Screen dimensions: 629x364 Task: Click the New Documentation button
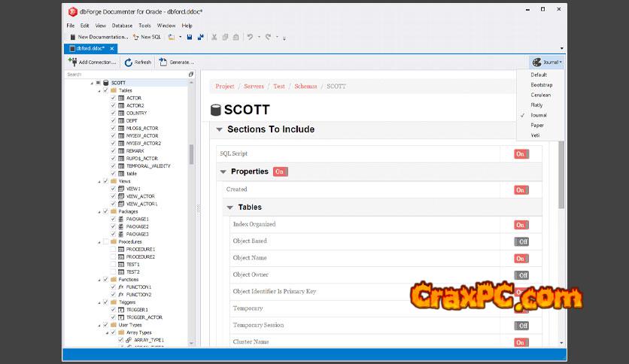[x=99, y=37]
